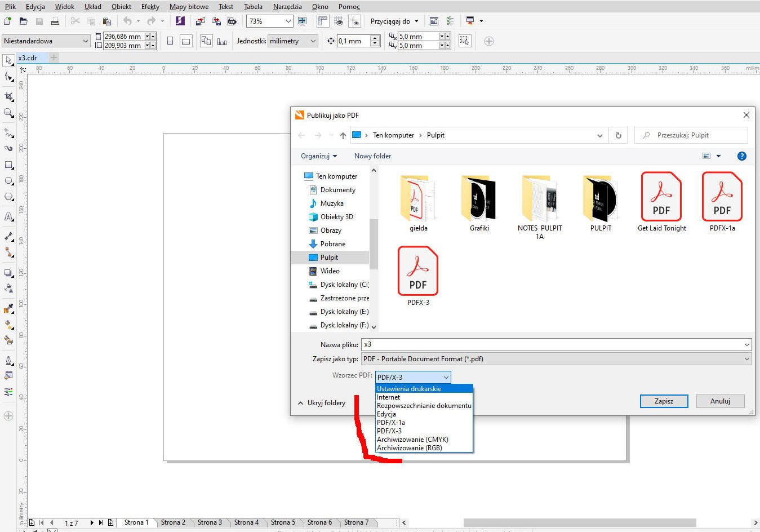Viewport: 760px width, 532px height.
Task: Click the Zapisz button
Action: point(664,401)
